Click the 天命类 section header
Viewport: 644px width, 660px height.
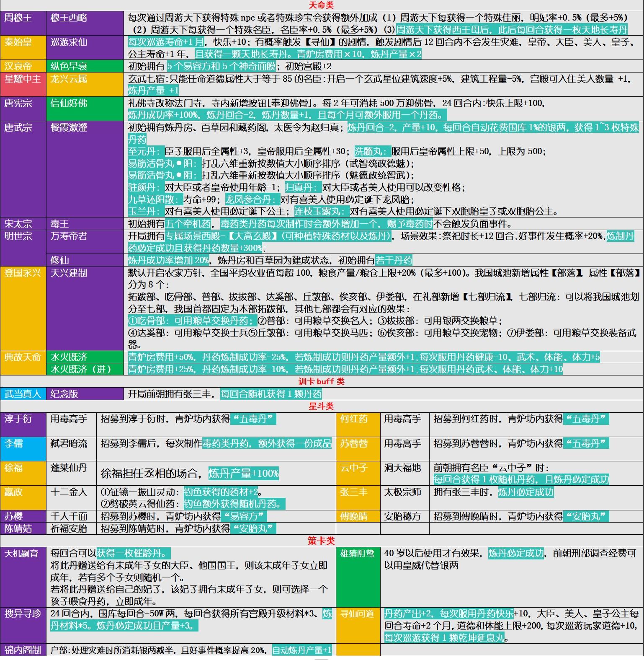[x=321, y=5]
